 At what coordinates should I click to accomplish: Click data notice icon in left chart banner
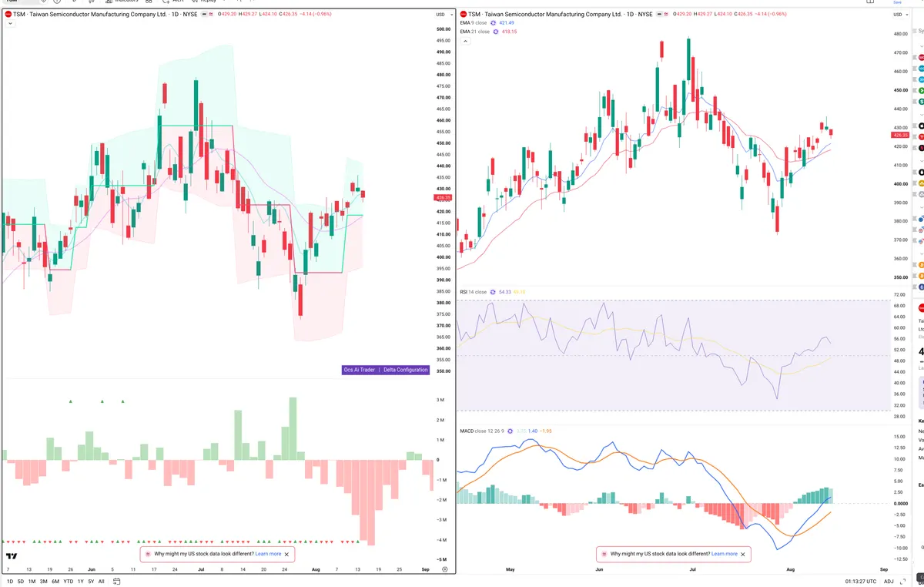click(148, 554)
